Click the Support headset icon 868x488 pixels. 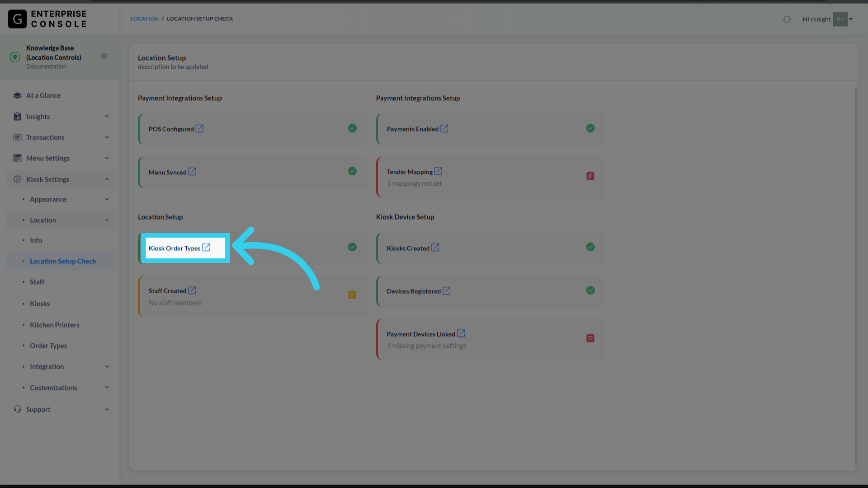[17, 409]
